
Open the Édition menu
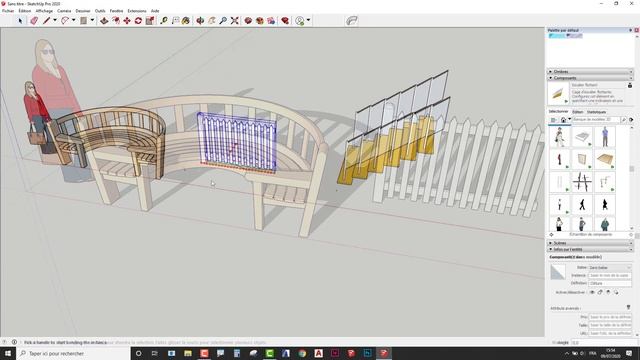25,11
